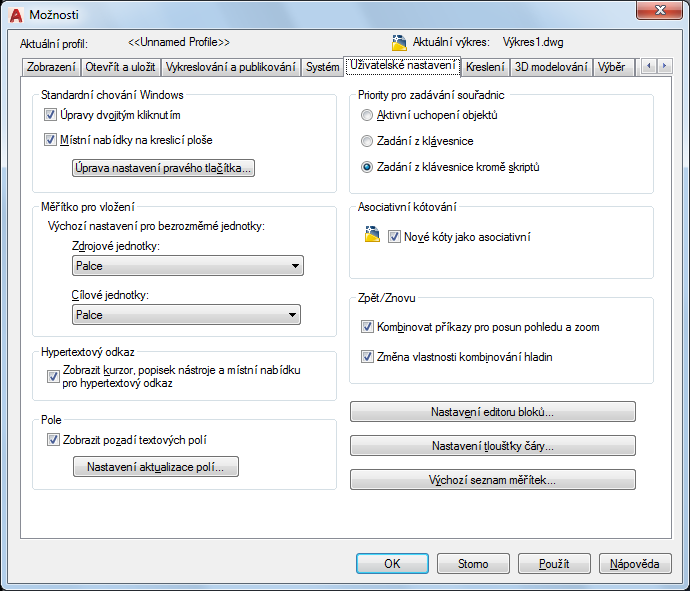Go to Vykreslování a publikování tab

231,67
